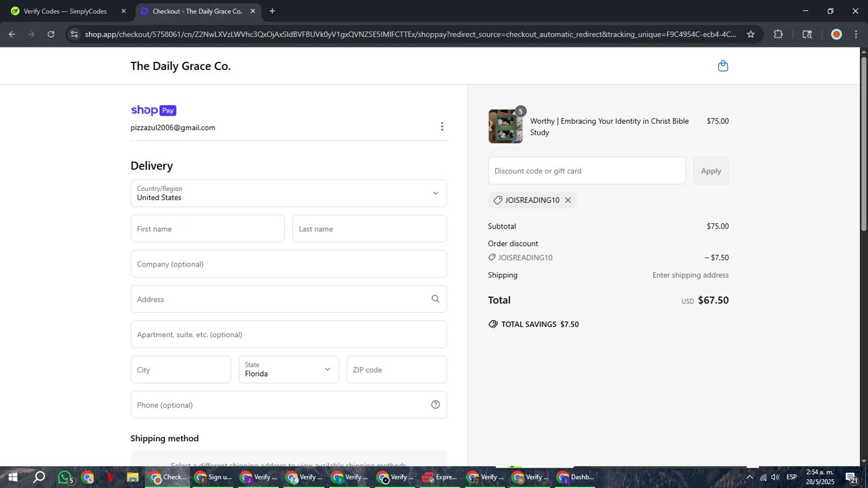Screen dimensions: 868x488
Task: Expand the State dropdown showing Florida
Action: tap(289, 369)
